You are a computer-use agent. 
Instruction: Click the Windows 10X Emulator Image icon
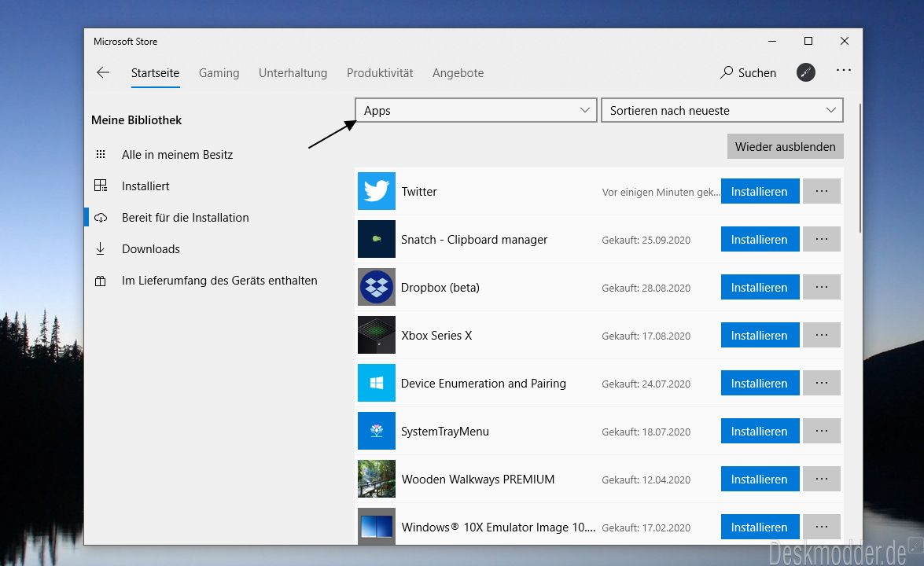pos(377,526)
